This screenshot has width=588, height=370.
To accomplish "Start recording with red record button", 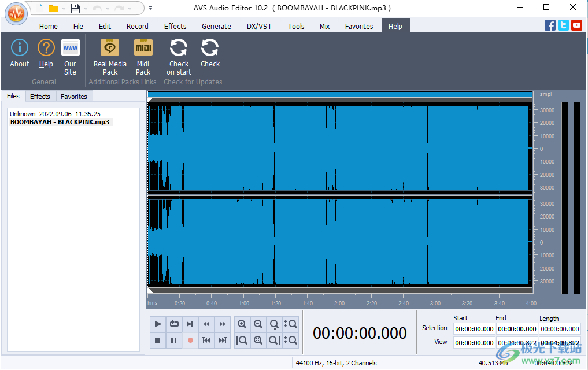I will pyautogui.click(x=190, y=341).
